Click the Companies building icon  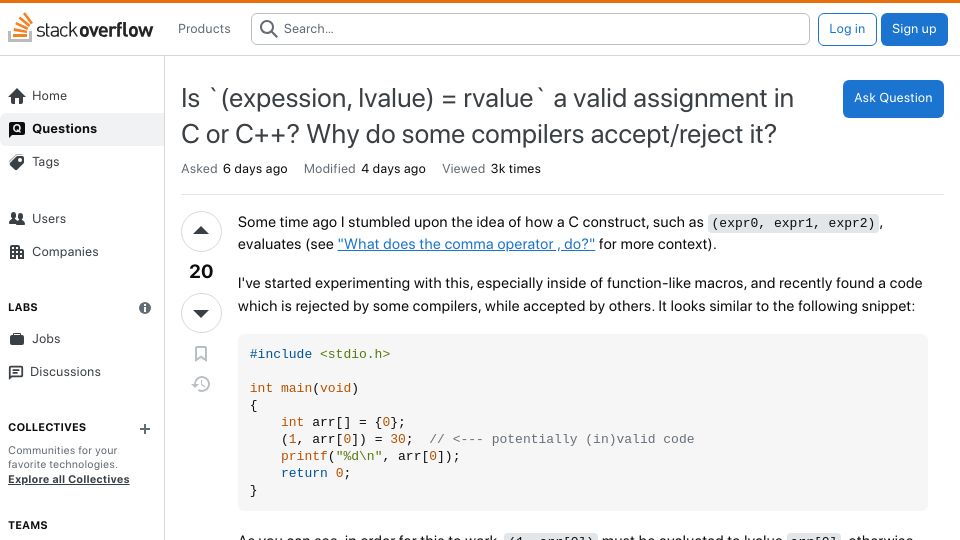(17, 252)
